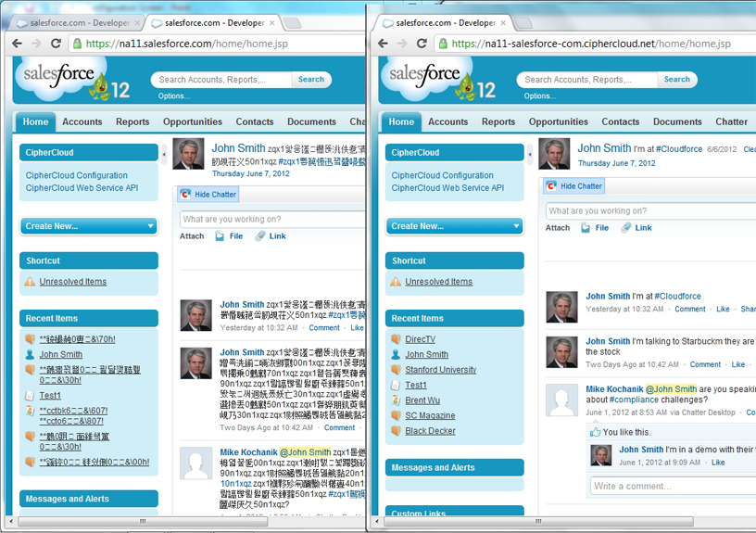Click green padlock icon in left address bar
This screenshot has width=756, height=533.
[x=77, y=44]
